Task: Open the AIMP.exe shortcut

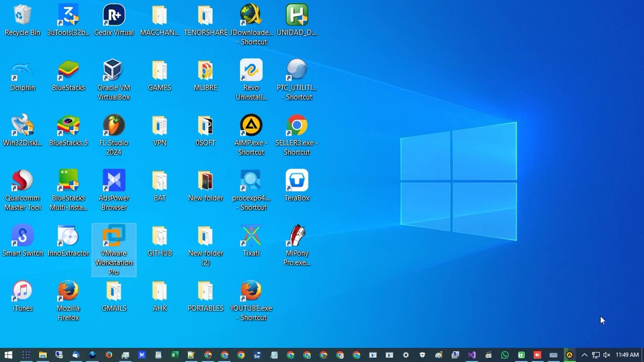Action: pyautogui.click(x=251, y=135)
